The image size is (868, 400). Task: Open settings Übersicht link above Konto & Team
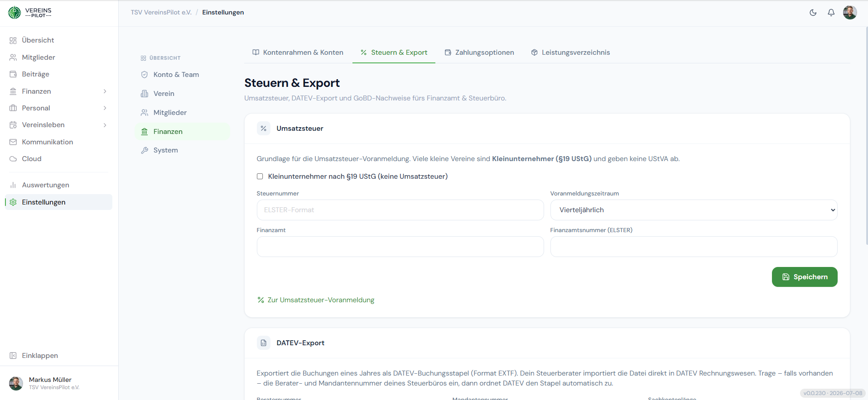[x=161, y=58]
